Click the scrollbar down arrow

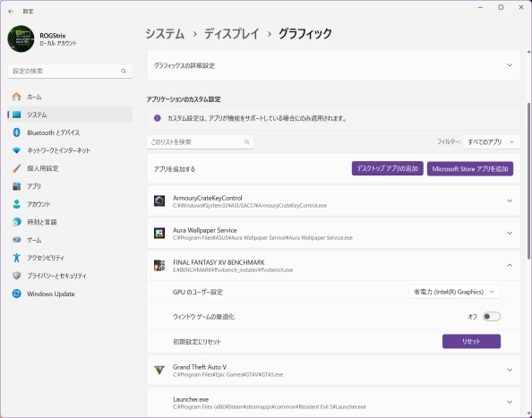click(x=528, y=414)
